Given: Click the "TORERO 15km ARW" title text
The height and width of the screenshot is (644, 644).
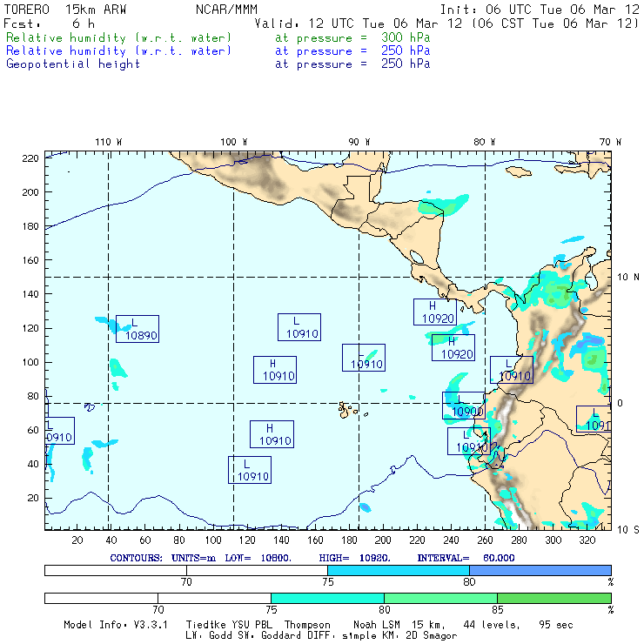Looking at the screenshot, I should click(x=65, y=10).
